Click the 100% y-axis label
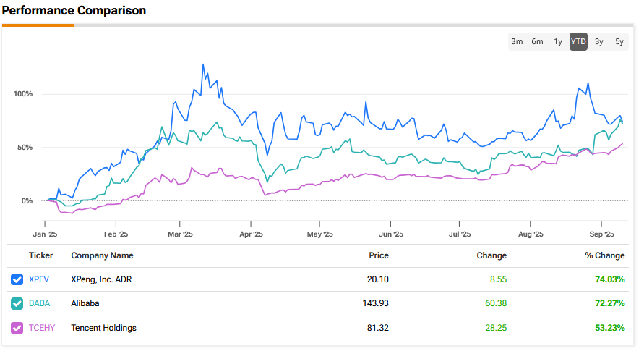Image resolution: width=644 pixels, height=351 pixels. click(23, 94)
